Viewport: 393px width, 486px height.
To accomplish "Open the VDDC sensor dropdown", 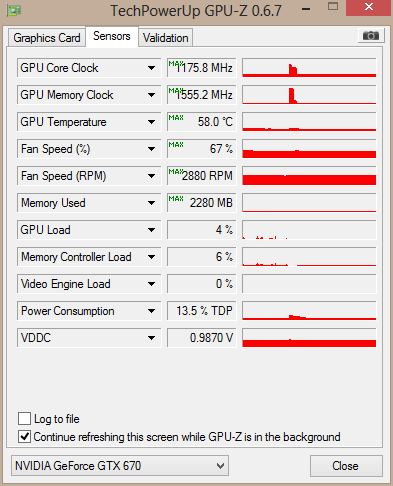I will 151,338.
